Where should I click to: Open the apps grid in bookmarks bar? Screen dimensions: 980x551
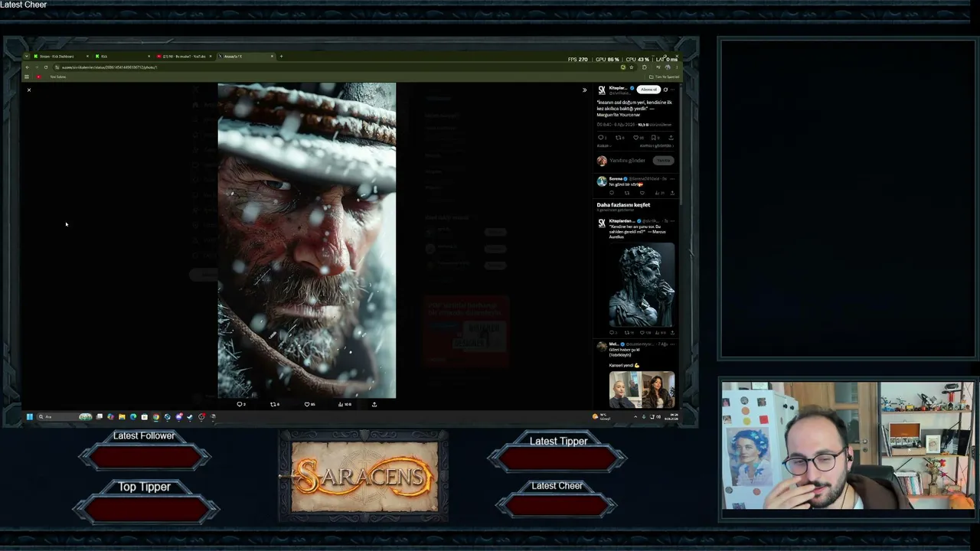tap(27, 77)
